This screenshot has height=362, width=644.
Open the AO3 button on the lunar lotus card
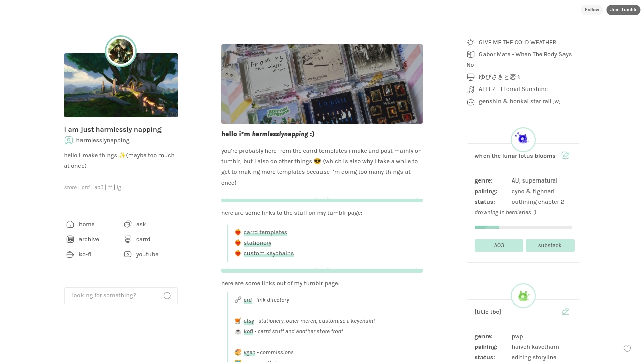(x=499, y=245)
